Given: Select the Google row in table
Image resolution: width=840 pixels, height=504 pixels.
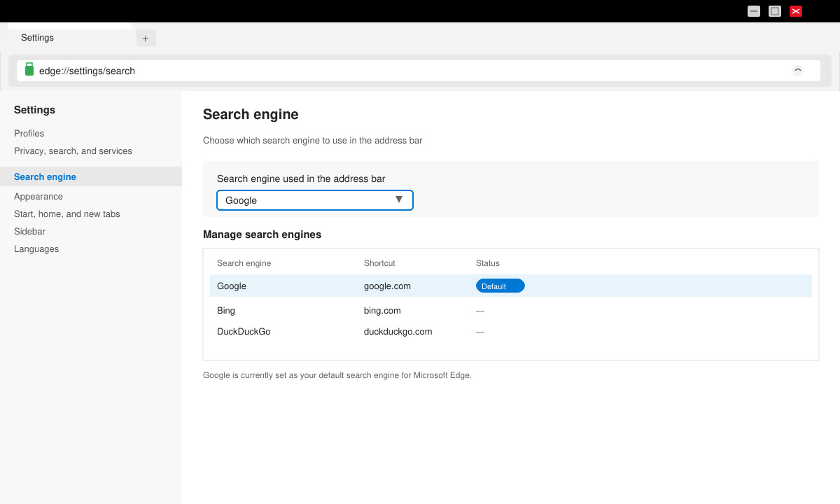Looking at the screenshot, I should tap(511, 286).
